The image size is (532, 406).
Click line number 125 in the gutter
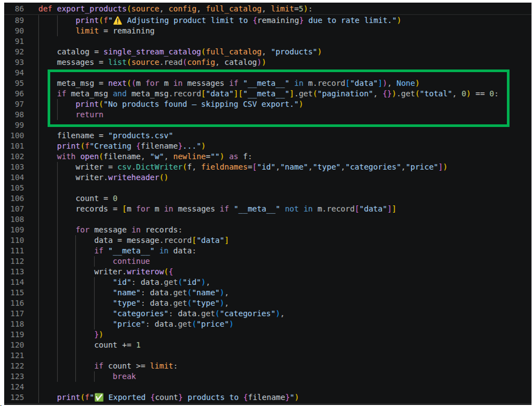17,398
